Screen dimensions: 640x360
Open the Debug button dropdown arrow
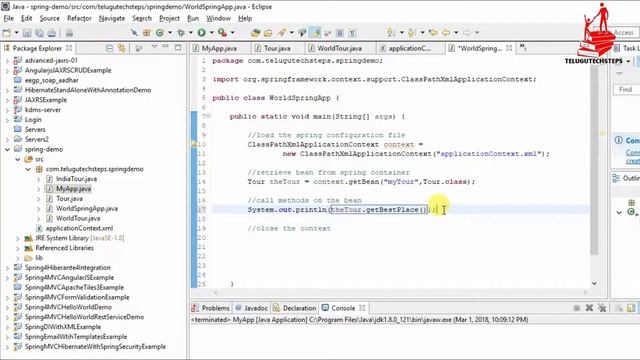191,33
